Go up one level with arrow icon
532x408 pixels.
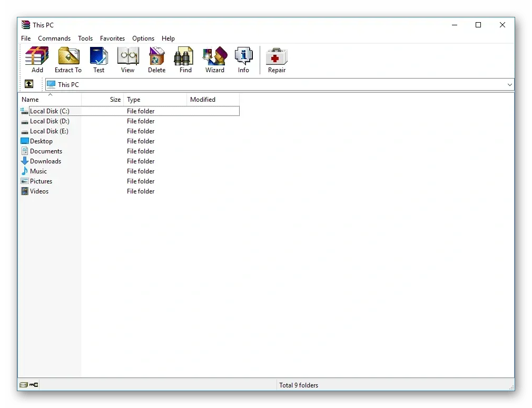29,84
